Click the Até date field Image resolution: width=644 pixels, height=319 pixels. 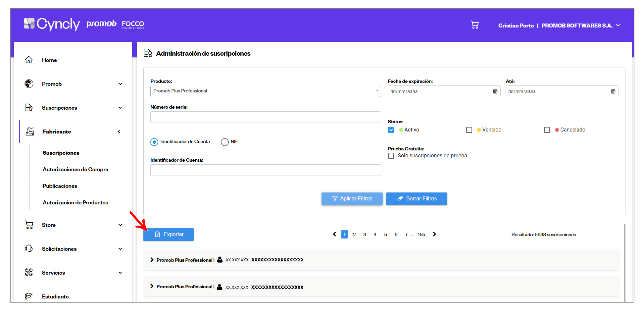[x=562, y=91]
